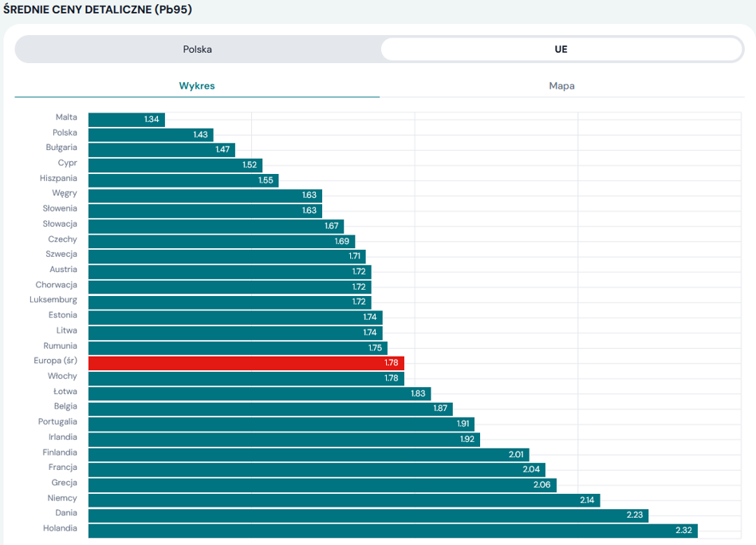Click the Włochy bar showing 1.78

pyautogui.click(x=246, y=378)
